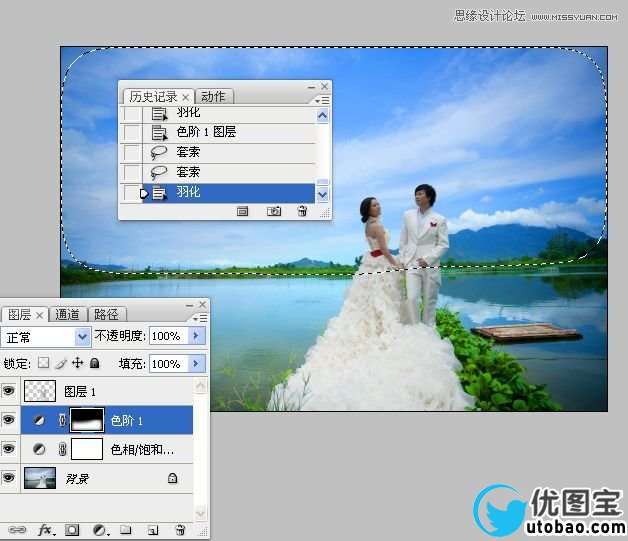Image resolution: width=628 pixels, height=541 pixels.
Task: Click mask link icon on 色相/饱和 layer
Action: (62, 449)
